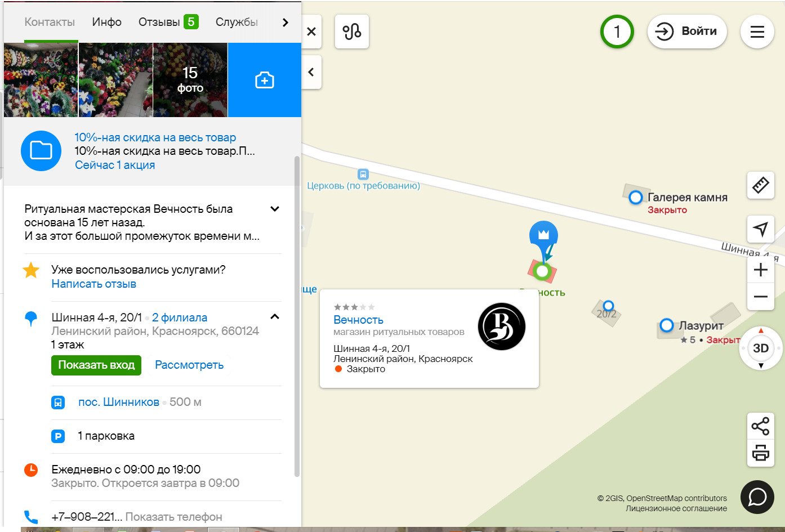Image resolution: width=785 pixels, height=532 pixels.
Task: Click the green circle entrance marker
Action: click(542, 271)
